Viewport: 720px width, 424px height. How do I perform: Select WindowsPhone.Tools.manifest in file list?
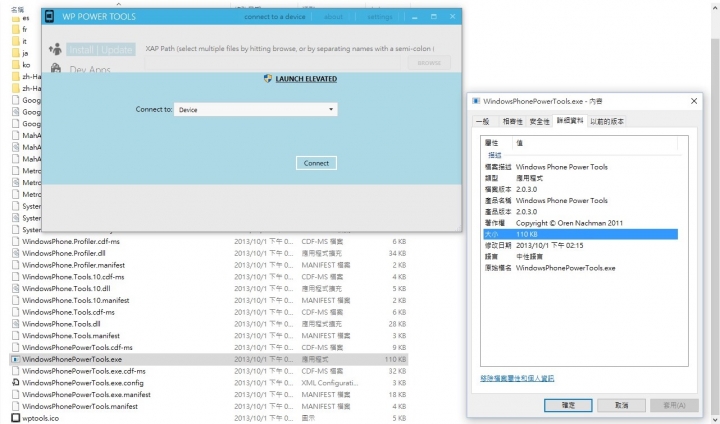click(x=208, y=336)
